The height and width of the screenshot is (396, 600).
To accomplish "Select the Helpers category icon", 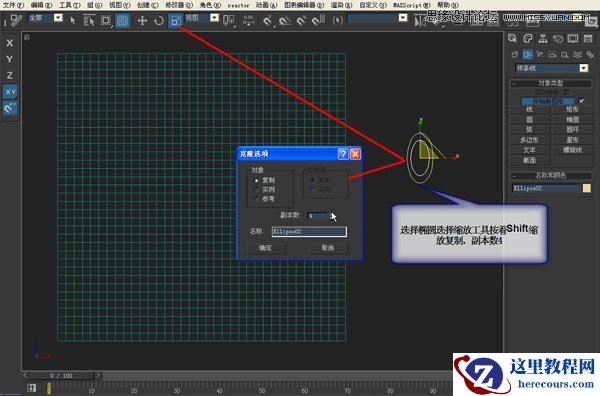I will 565,55.
